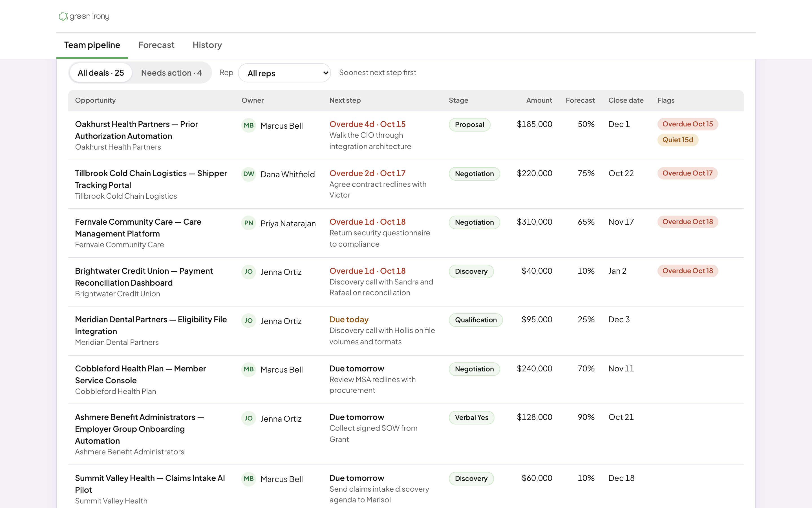Switch to the History tab
812x508 pixels.
pyautogui.click(x=207, y=45)
